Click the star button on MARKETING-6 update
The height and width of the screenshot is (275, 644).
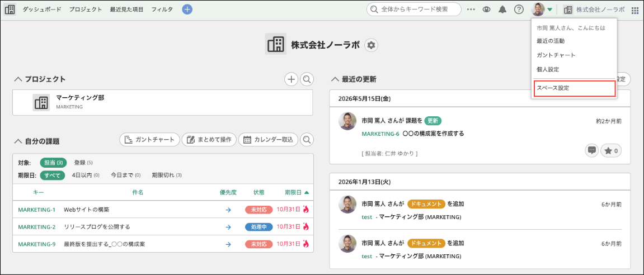pyautogui.click(x=611, y=150)
